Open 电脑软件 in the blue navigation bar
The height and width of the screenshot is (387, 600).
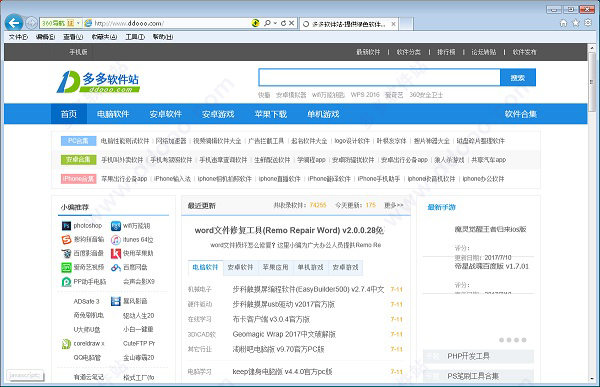tap(113, 114)
